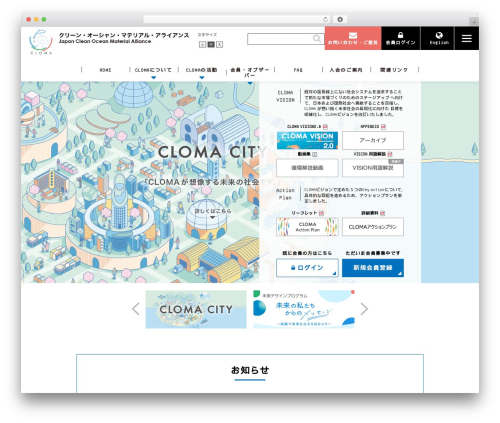500x423 pixels.
Task: Open the FAQ menu item
Action: [298, 70]
